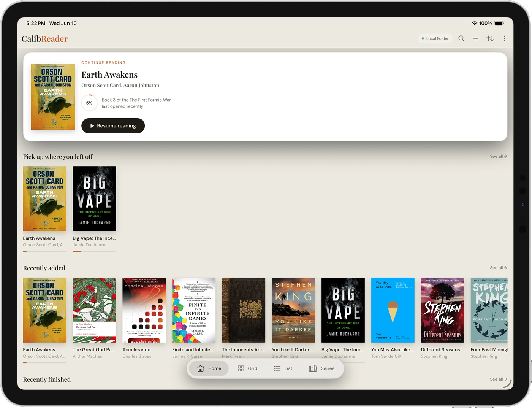
Task: Open Accelerando book cover
Action: [144, 310]
